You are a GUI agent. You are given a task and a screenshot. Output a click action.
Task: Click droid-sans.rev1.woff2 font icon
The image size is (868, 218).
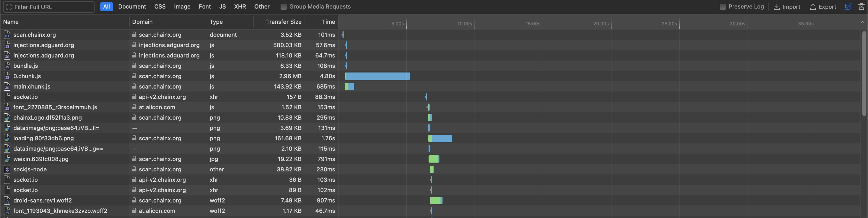click(7, 201)
